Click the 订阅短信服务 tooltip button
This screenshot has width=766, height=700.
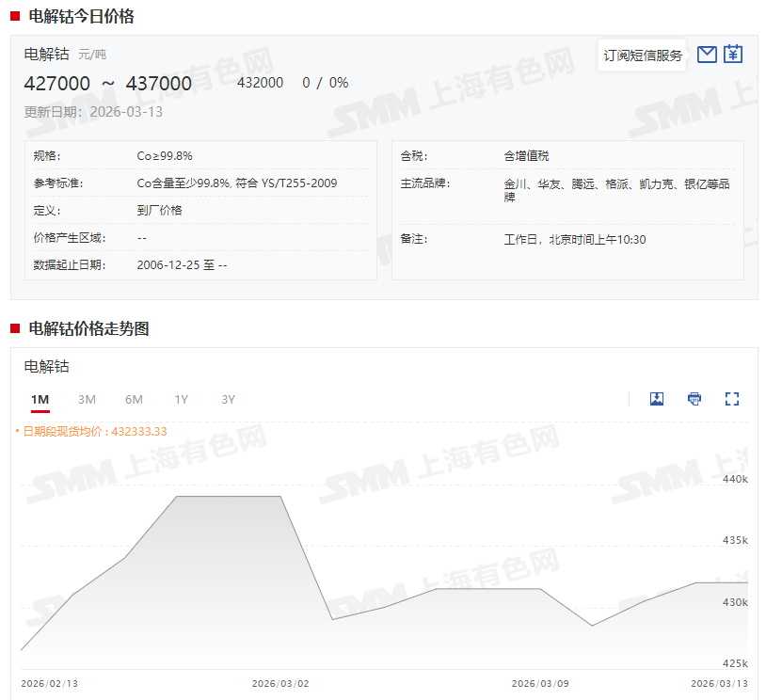pos(643,56)
